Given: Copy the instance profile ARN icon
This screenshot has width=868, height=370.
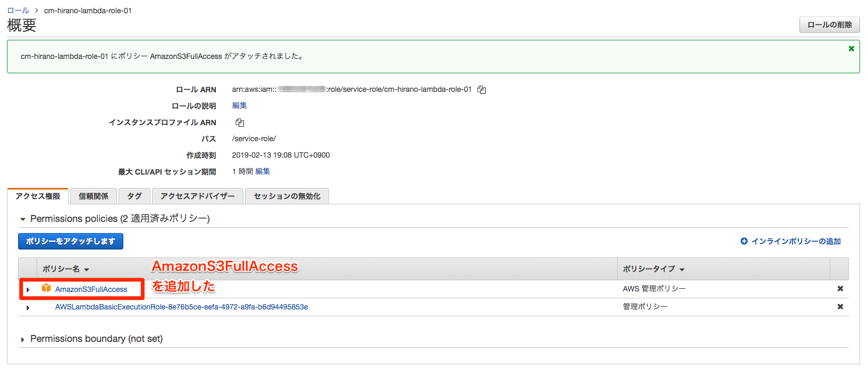Looking at the screenshot, I should coord(240,123).
